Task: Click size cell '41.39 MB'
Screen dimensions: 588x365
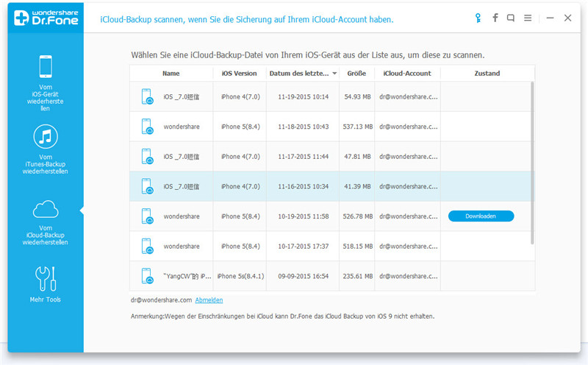Action: click(x=357, y=186)
